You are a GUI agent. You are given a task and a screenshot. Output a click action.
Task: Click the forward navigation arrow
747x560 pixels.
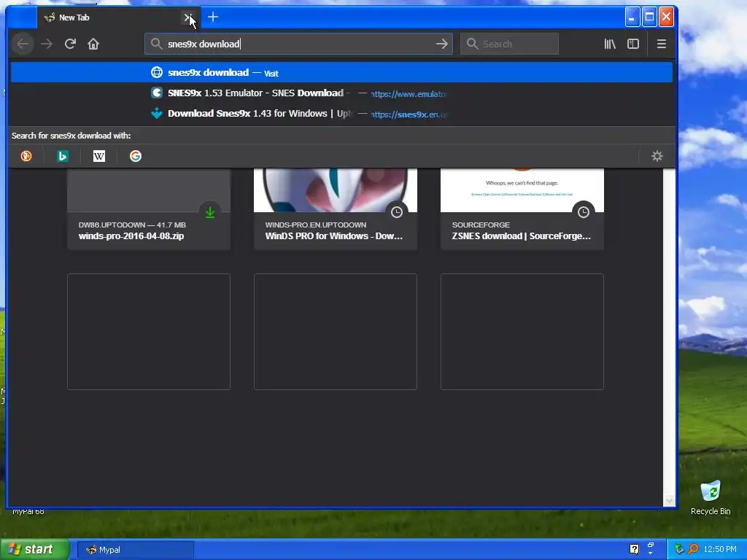[x=46, y=44]
